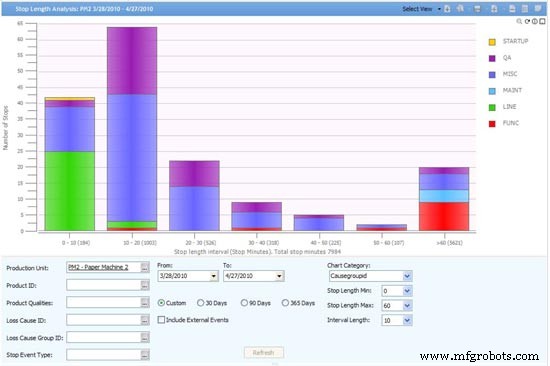Click the '>60 (5621)' axis label
Image resolution: width=550 pixels, height=366 pixels.
(449, 243)
